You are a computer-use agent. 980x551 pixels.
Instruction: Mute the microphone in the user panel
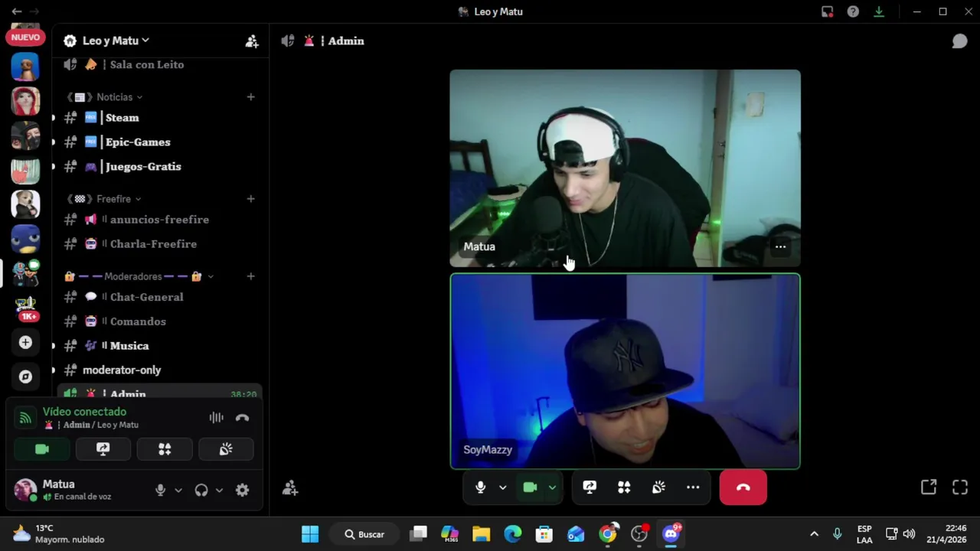pos(160,491)
